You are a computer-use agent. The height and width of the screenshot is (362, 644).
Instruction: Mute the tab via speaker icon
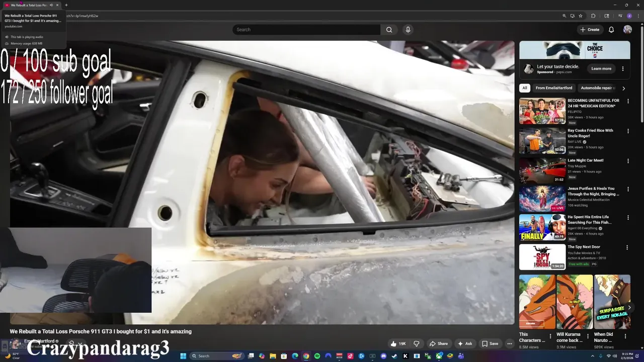pos(51,5)
